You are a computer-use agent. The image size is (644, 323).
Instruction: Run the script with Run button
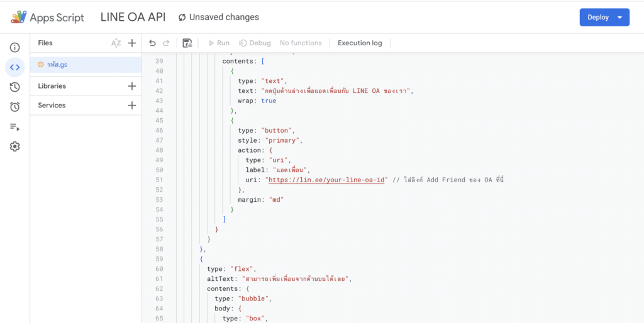[x=218, y=43]
